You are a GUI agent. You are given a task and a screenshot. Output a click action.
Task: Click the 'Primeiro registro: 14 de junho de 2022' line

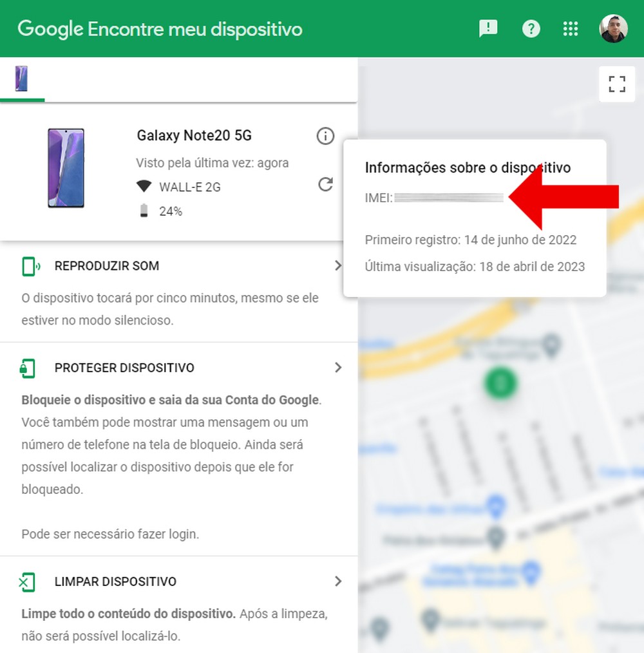point(471,240)
